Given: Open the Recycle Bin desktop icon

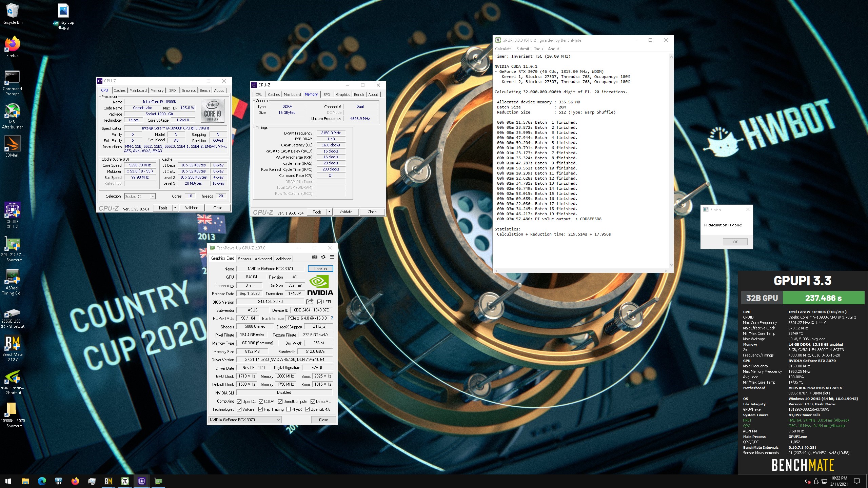Looking at the screenshot, I should pos(13,14).
